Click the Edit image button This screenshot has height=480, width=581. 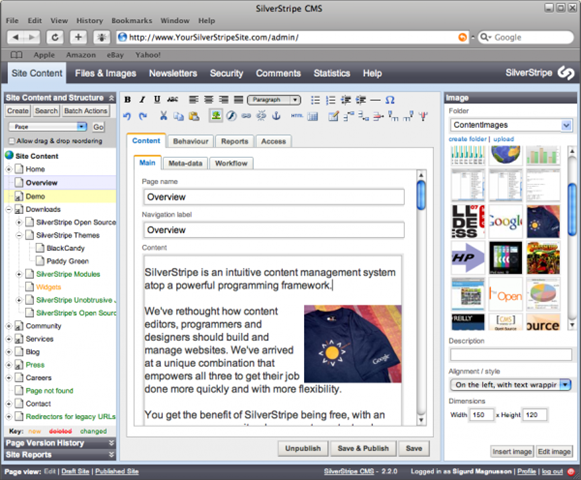coord(554,451)
